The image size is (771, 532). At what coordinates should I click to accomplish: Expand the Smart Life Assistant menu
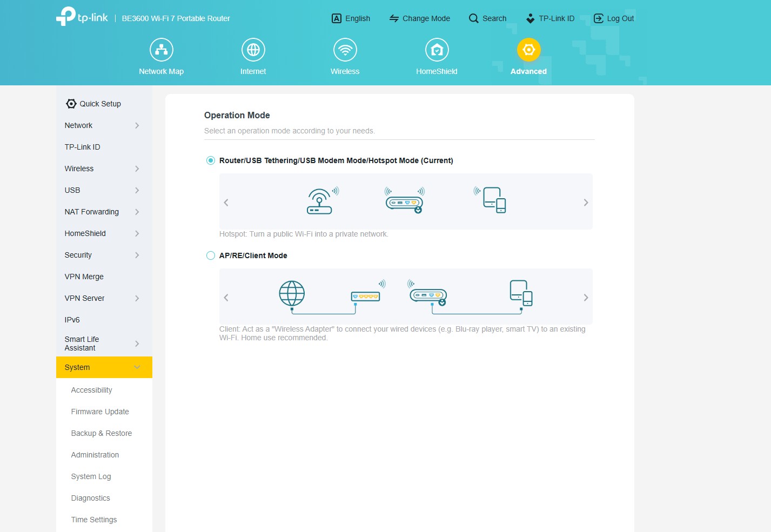[x=104, y=344]
